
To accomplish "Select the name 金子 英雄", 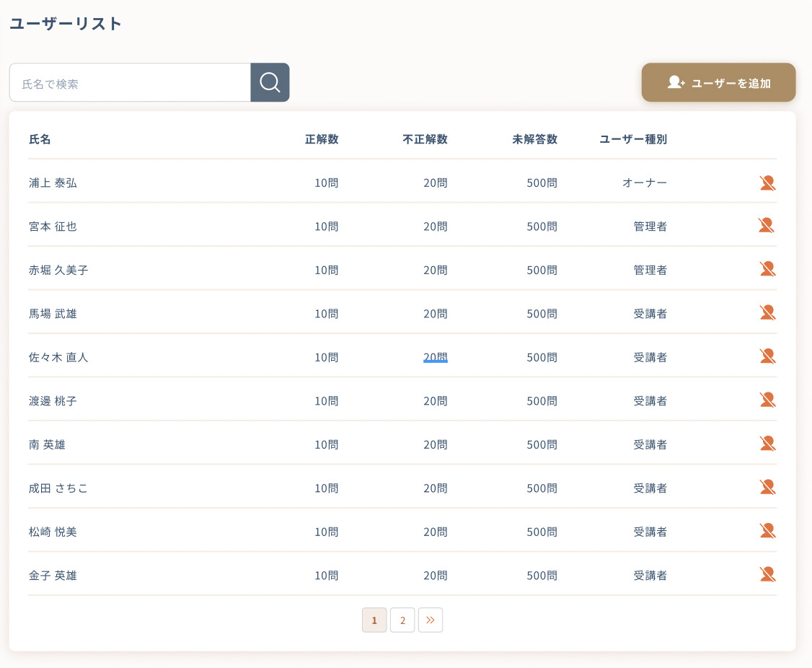I will pos(53,575).
